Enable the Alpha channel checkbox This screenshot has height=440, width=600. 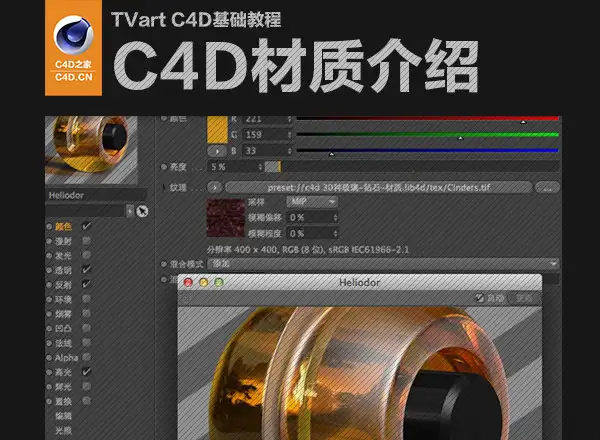86,357
